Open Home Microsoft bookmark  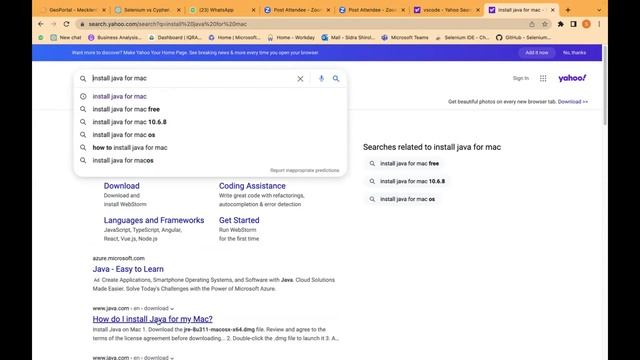tap(235, 37)
